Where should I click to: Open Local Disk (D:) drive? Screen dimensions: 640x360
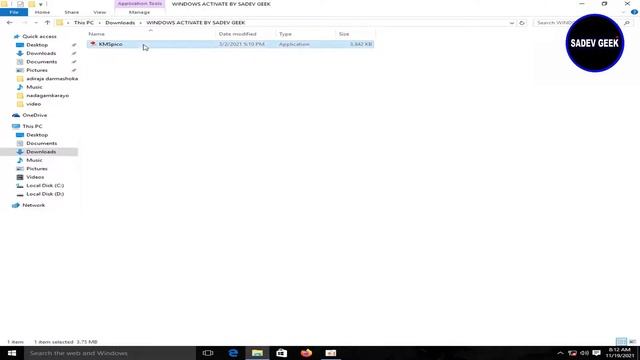[x=45, y=194]
